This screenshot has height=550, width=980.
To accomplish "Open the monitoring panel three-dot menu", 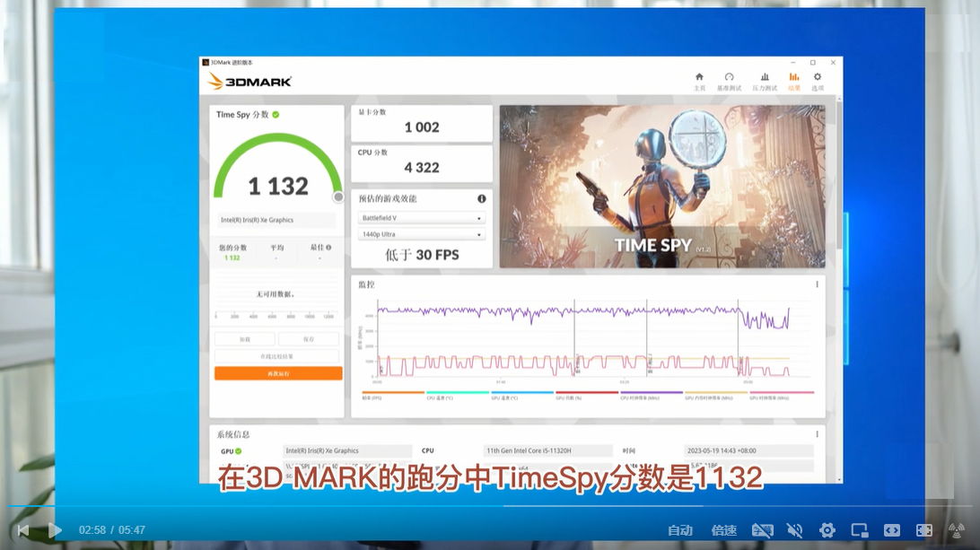I will pyautogui.click(x=817, y=284).
